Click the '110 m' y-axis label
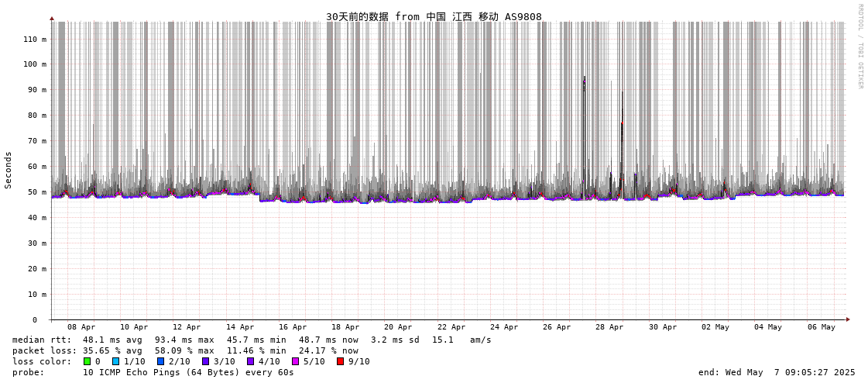Screen dimensions: 868x383 35,39
